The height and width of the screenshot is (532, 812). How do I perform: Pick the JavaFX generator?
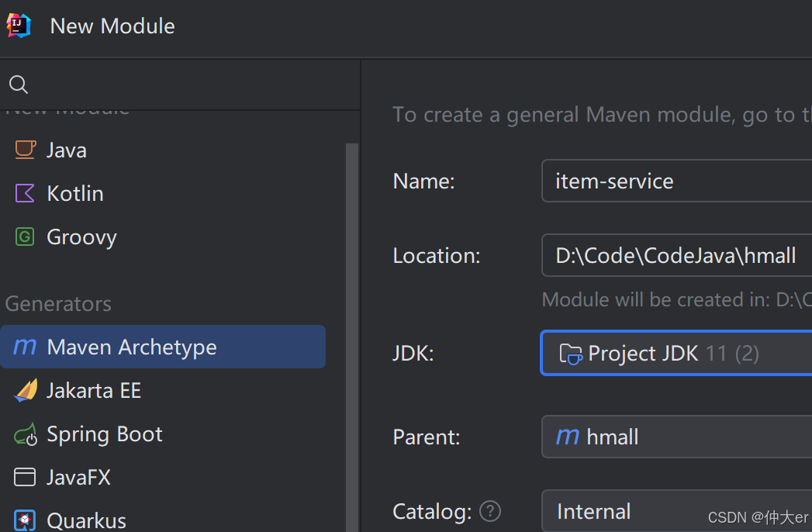click(163, 477)
